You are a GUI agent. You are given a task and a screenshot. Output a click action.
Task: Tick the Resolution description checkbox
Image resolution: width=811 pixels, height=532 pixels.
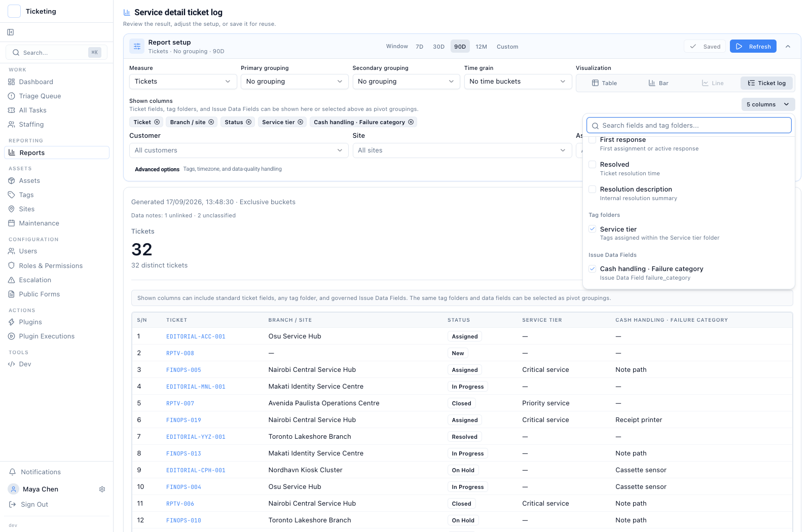click(592, 189)
